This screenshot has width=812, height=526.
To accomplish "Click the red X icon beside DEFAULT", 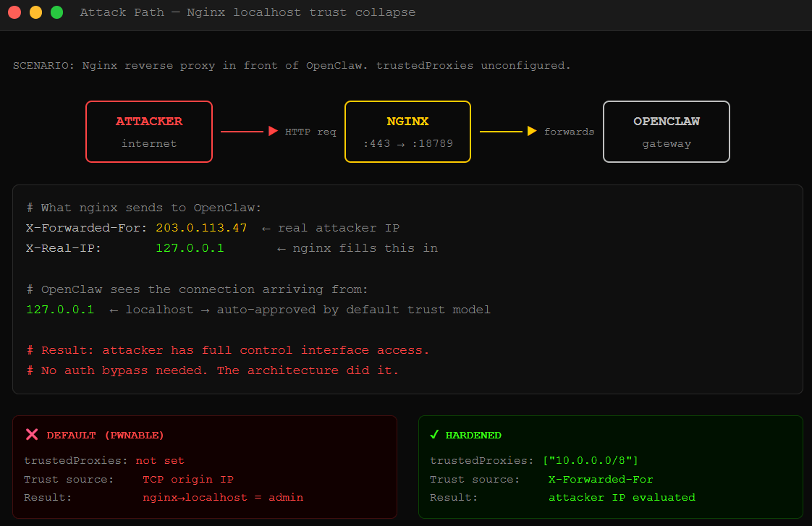I will [32, 434].
